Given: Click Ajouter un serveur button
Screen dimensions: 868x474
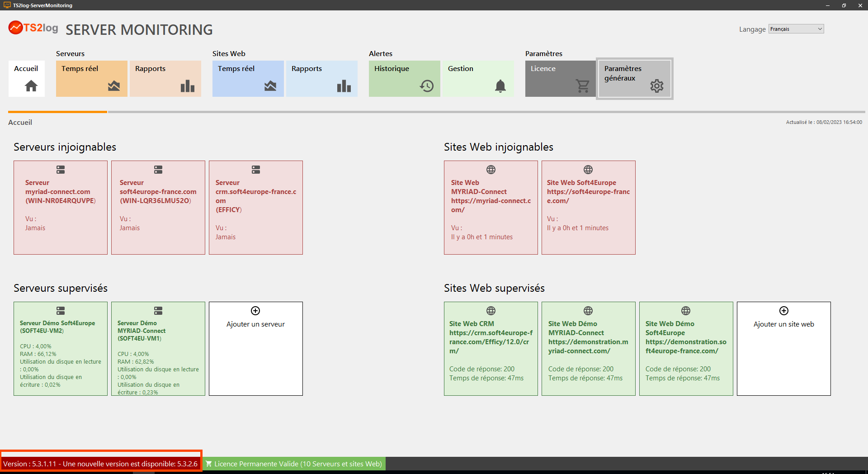Looking at the screenshot, I should click(x=256, y=349).
